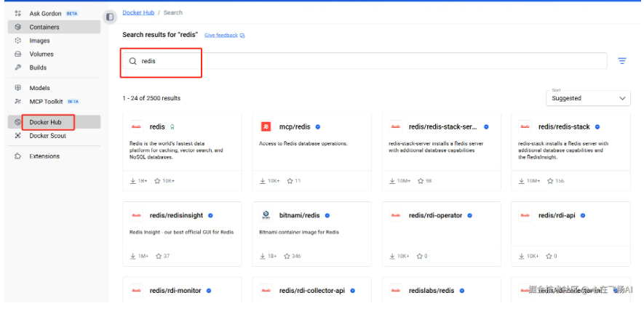Open the redis/redis-stack-server card
Image resolution: width=644 pixels, height=314 pixels.
tap(442, 153)
